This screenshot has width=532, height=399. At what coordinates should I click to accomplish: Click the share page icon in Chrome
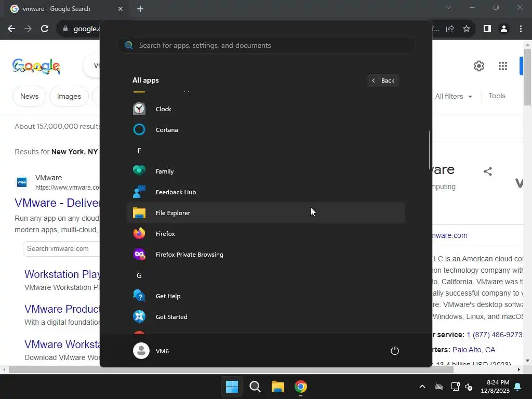(450, 29)
